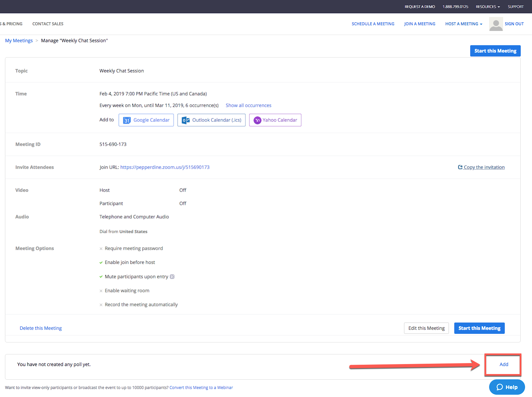This screenshot has width=532, height=397.
Task: Add a new poll
Action: click(503, 364)
